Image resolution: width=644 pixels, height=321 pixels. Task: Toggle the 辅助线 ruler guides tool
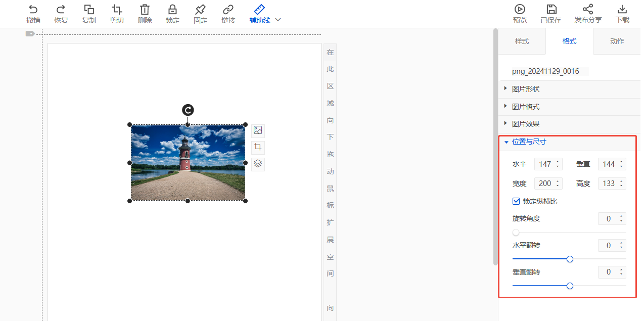(x=259, y=14)
